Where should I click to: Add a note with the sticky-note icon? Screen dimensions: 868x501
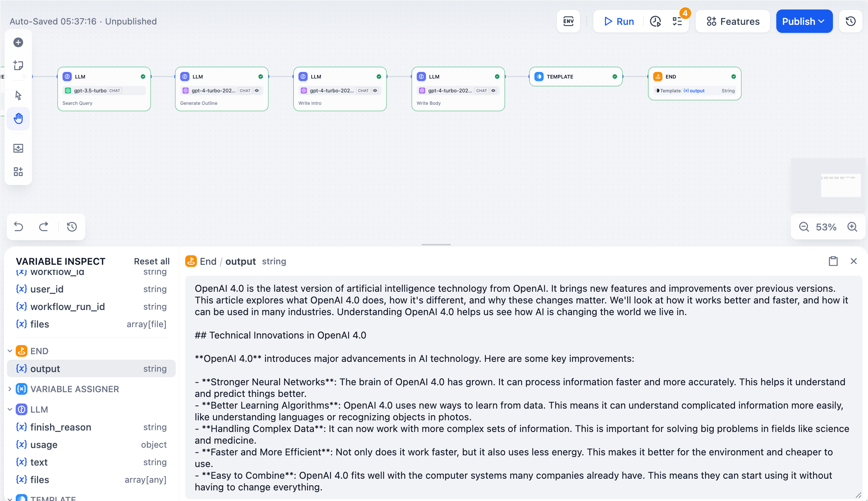pos(18,65)
